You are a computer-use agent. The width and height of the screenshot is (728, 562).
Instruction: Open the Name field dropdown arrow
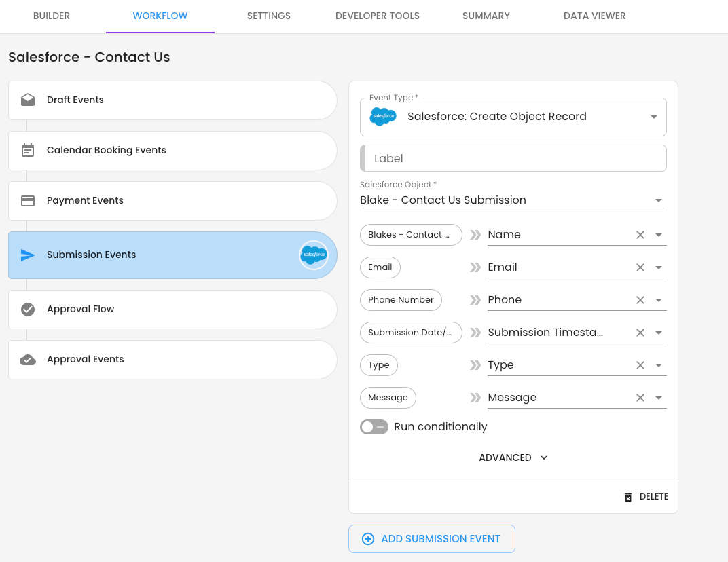(658, 236)
